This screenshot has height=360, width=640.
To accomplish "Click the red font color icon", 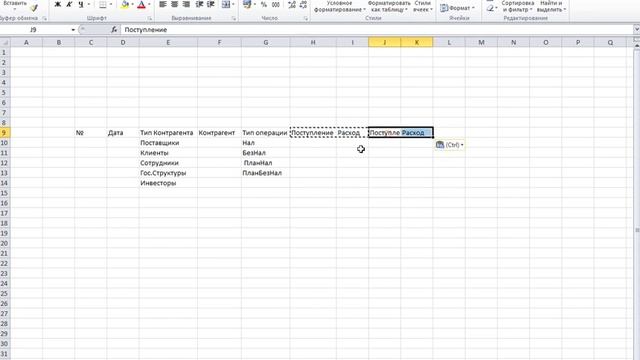I will click(x=141, y=4).
